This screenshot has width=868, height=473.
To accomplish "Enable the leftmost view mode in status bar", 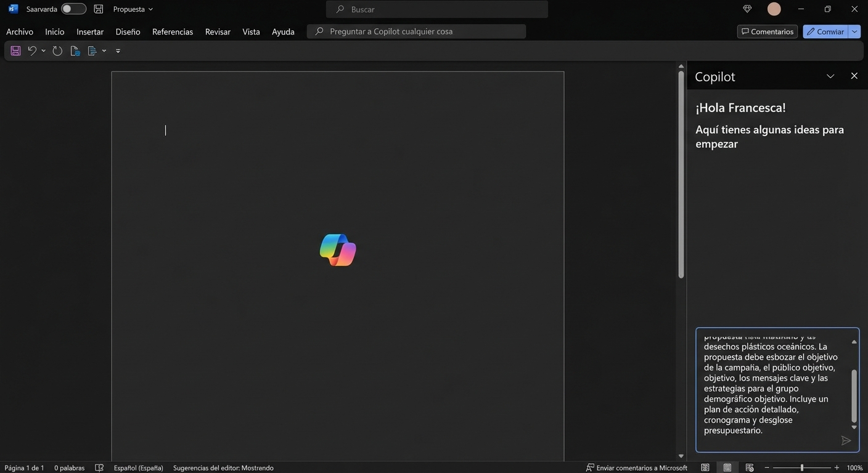I will click(x=705, y=468).
